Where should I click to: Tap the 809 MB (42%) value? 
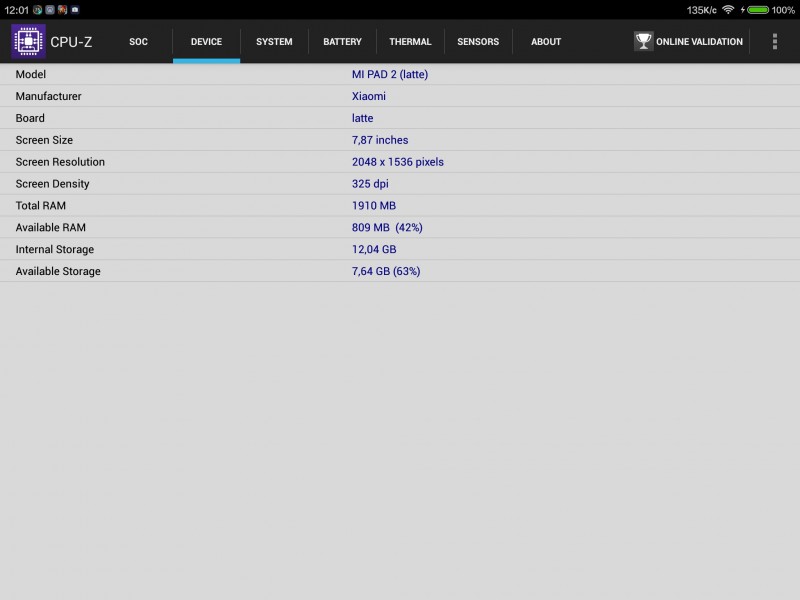click(x=387, y=228)
